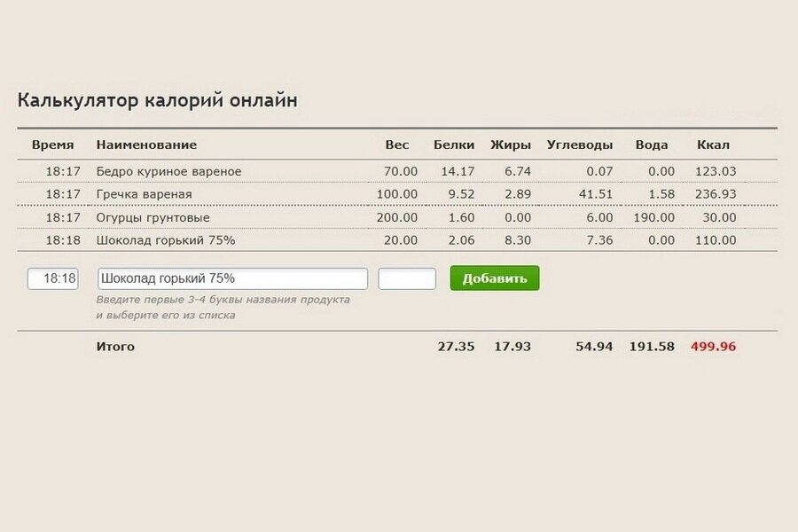
Task: Click total protein 27.35
Action: 456,347
